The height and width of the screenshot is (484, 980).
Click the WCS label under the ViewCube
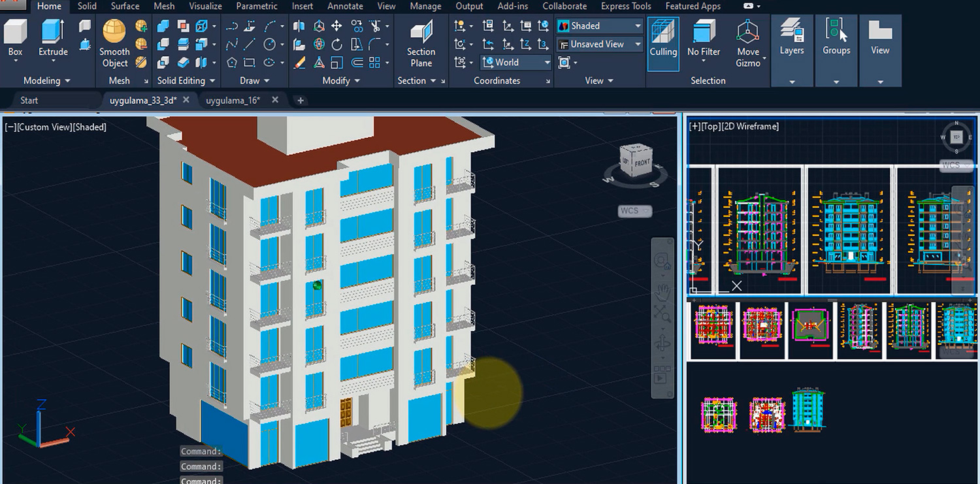(632, 210)
